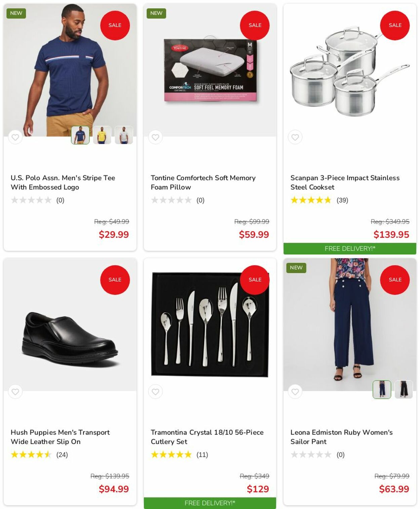This screenshot has width=420, height=509.
Task: Save Leona Edmiston Sailor Pant to wishlist
Action: click(295, 392)
